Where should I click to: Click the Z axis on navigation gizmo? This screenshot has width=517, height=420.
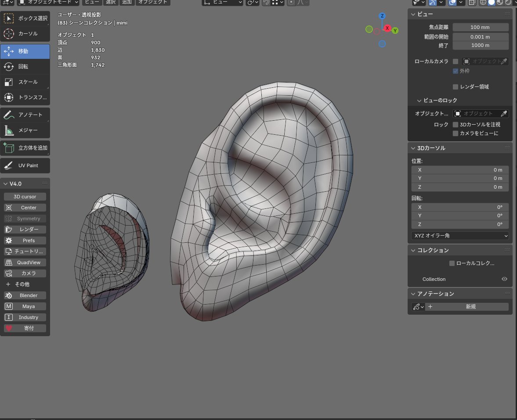tap(382, 16)
